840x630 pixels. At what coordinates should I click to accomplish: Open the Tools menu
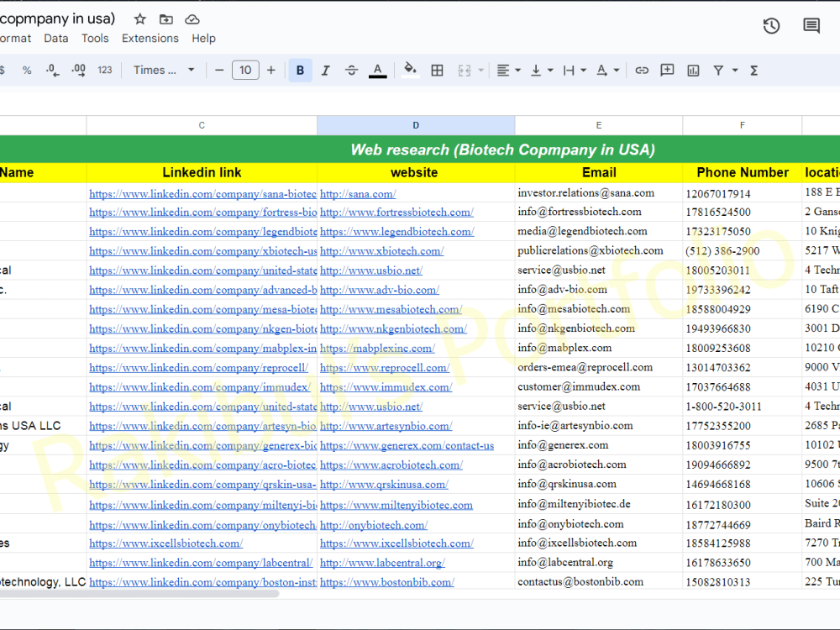(95, 38)
